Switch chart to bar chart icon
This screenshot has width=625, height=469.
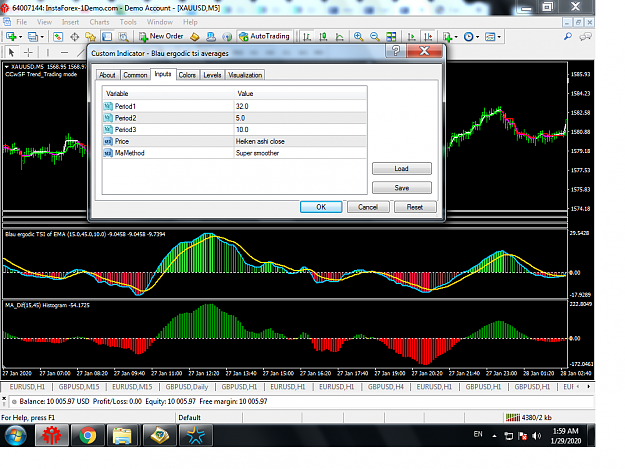307,37
